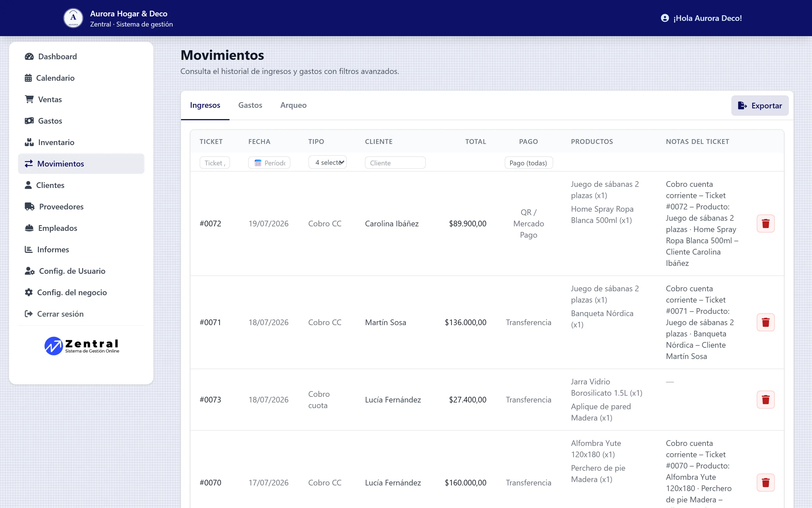Click the Movimientos page heading
The width and height of the screenshot is (812, 508).
[x=222, y=55]
